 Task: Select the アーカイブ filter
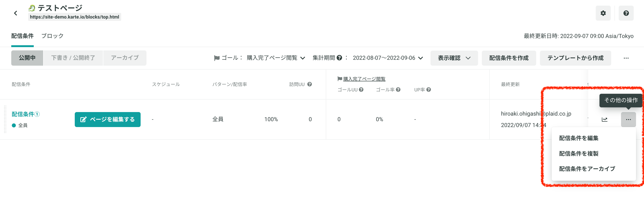pos(125,58)
